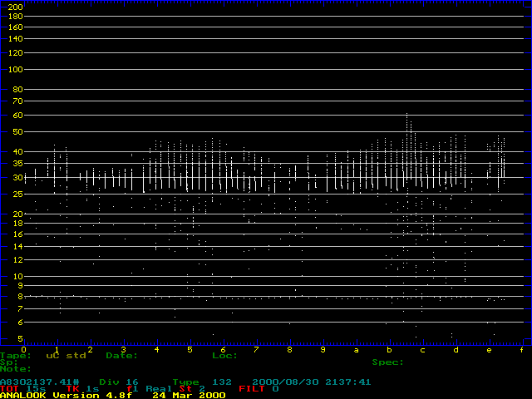Click the 'TK 1s' tick interval entry
532x399 pixels.
tap(82, 389)
